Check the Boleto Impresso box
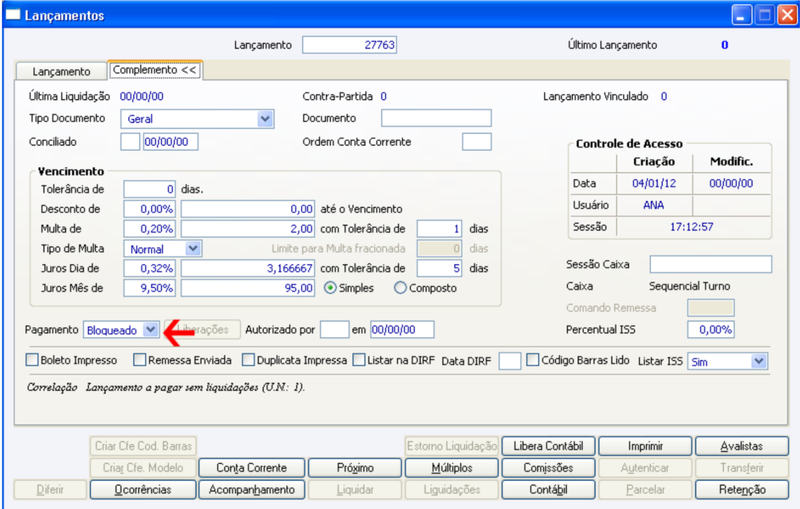The height and width of the screenshot is (509, 800). click(x=32, y=360)
